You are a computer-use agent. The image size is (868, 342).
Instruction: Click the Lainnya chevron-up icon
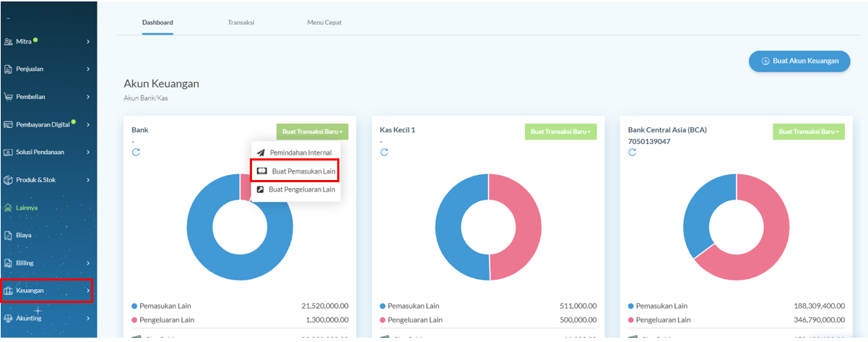pyautogui.click(x=9, y=208)
